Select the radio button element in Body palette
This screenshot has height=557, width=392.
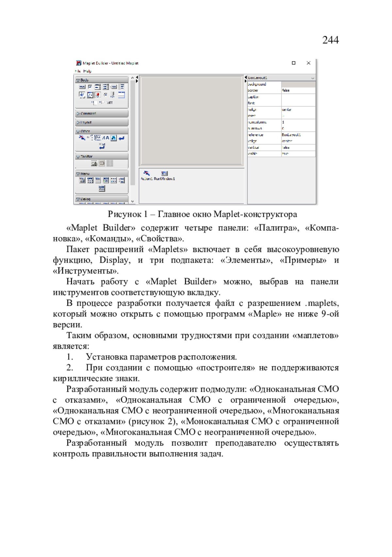(106, 95)
